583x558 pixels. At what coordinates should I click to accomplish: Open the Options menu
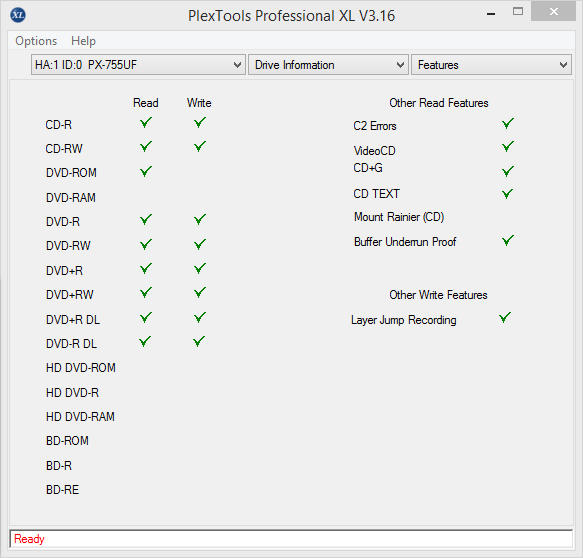[x=36, y=41]
